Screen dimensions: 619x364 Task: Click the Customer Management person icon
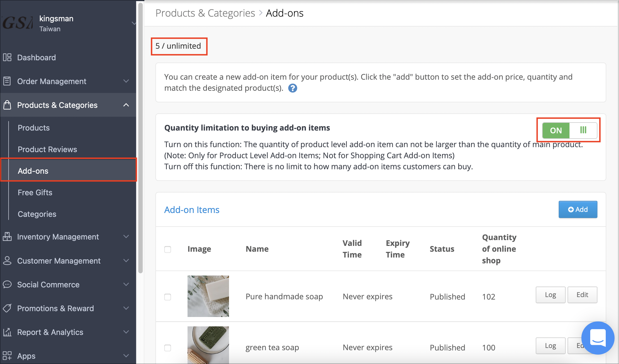point(7,261)
